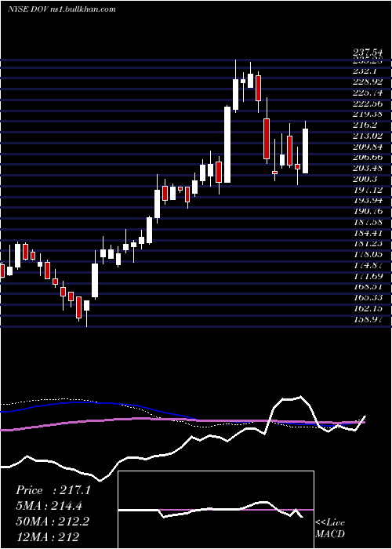Screen dimensions: 392x549
Task: Click the 50MA : 212.2 readout
Action: pyautogui.click(x=53, y=522)
